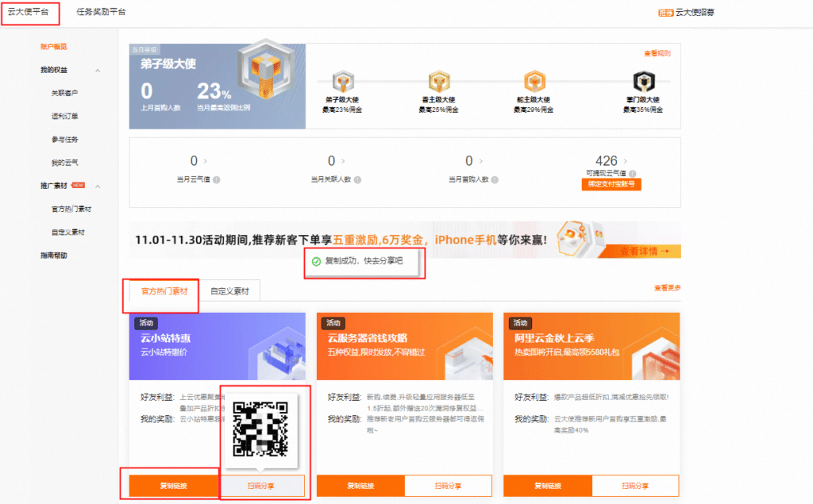Click the large 弟子级大使 badge icon
This screenshot has height=504, width=813.
pos(266,69)
